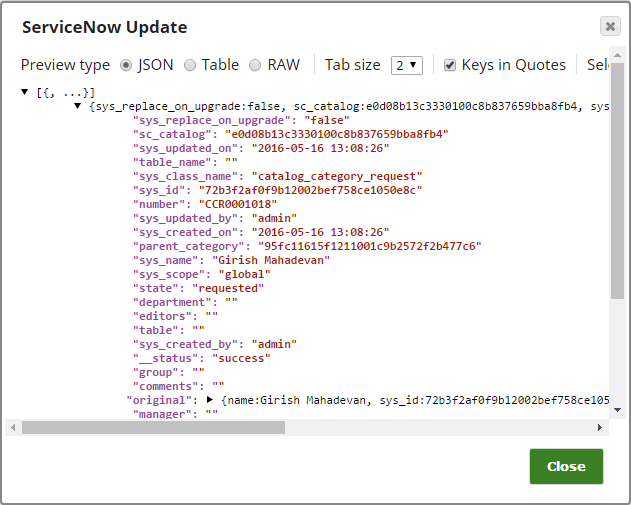Click the "sc_catalog" key

[x=175, y=134]
